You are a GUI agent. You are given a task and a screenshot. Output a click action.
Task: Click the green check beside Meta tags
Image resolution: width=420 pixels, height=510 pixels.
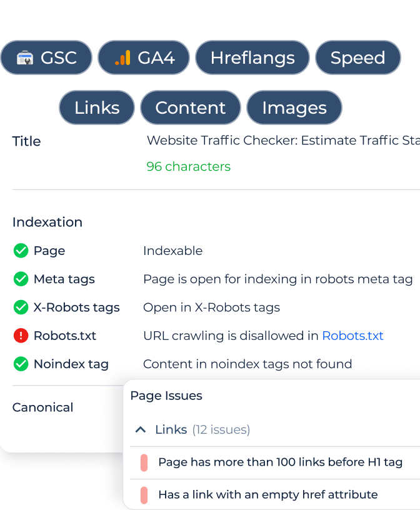point(21,279)
